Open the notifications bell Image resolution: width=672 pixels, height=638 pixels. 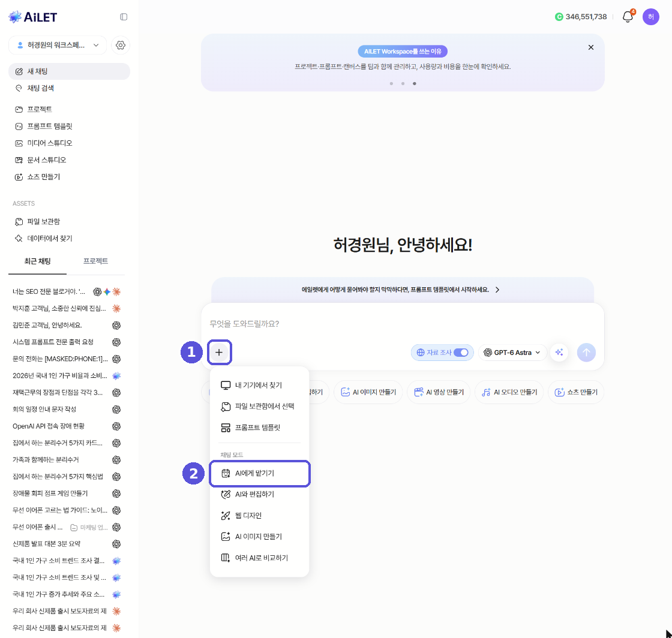pos(628,17)
